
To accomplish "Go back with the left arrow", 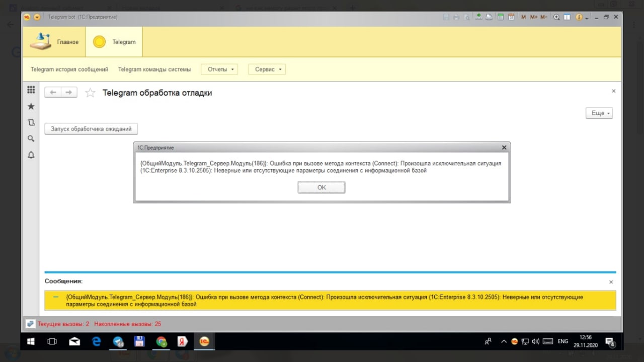I will [53, 92].
